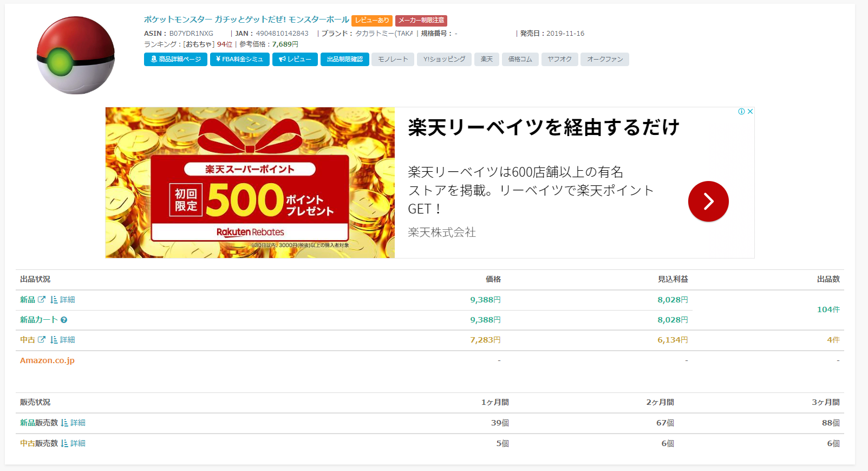868x471 pixels.
Task: Search the product on 楽天
Action: (487, 59)
